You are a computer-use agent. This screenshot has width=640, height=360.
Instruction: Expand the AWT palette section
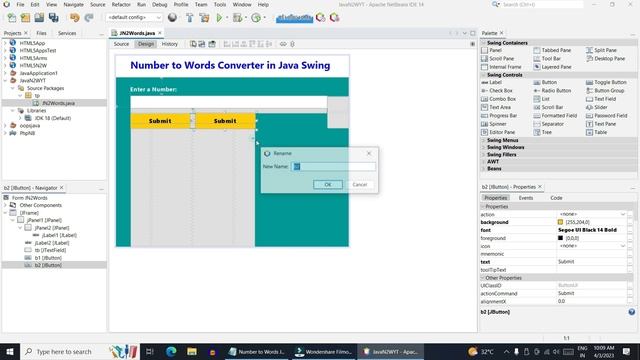[x=484, y=162]
